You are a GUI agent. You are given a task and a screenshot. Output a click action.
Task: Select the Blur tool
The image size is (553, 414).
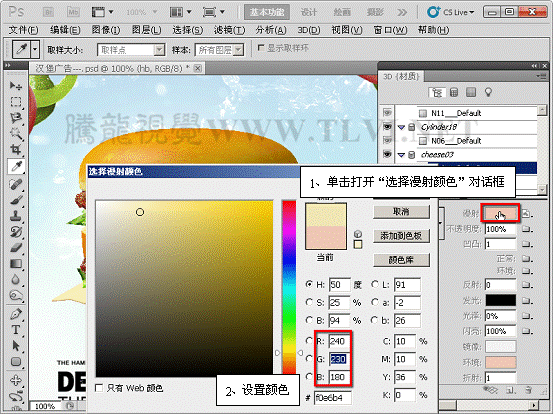click(x=16, y=280)
